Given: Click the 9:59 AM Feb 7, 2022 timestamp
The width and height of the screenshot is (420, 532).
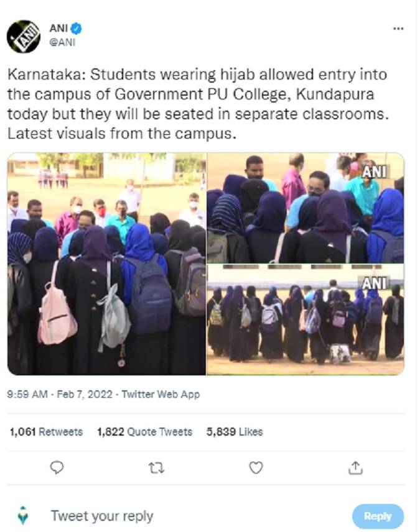Looking at the screenshot, I should point(60,394).
